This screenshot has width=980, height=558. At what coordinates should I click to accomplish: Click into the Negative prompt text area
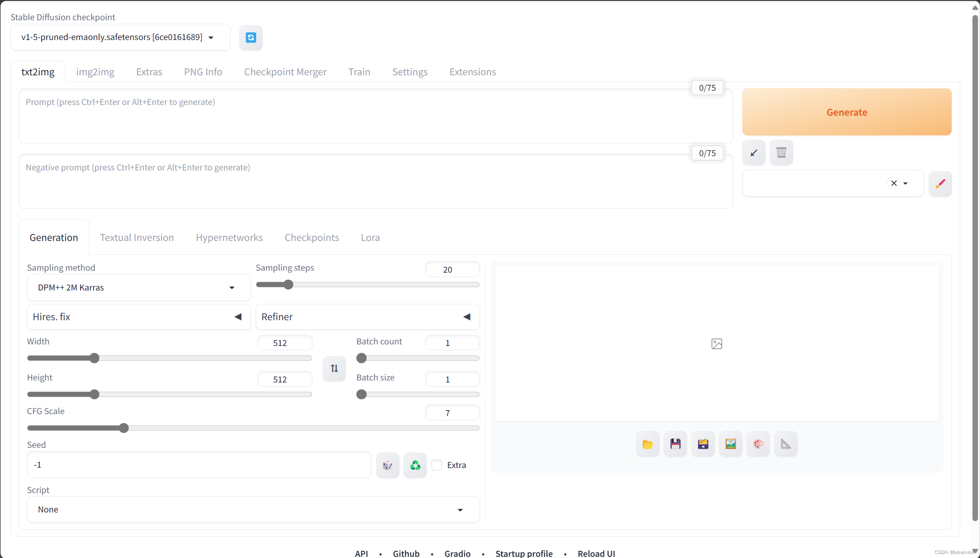376,181
